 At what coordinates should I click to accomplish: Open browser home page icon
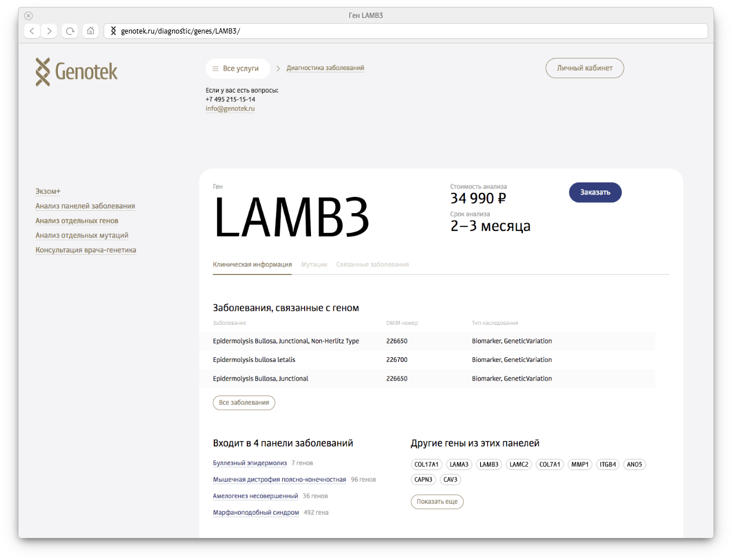(90, 31)
